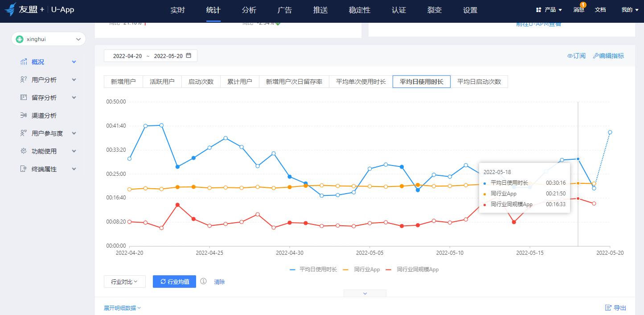Open the 概况 overview icon in sidebar
The width and height of the screenshot is (644, 315).
(24, 62)
